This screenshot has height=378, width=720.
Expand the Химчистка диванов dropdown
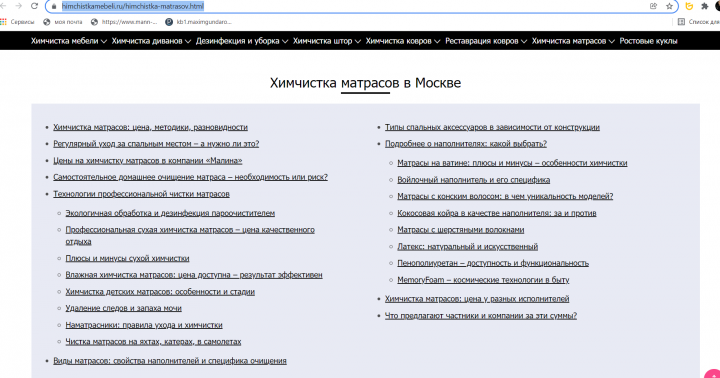(151, 41)
